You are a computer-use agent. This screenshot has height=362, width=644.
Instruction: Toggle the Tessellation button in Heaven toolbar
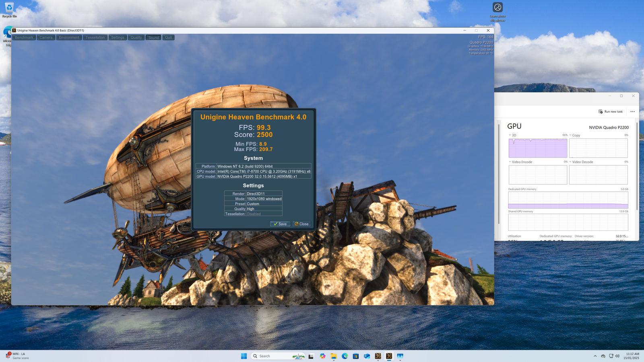coord(95,37)
